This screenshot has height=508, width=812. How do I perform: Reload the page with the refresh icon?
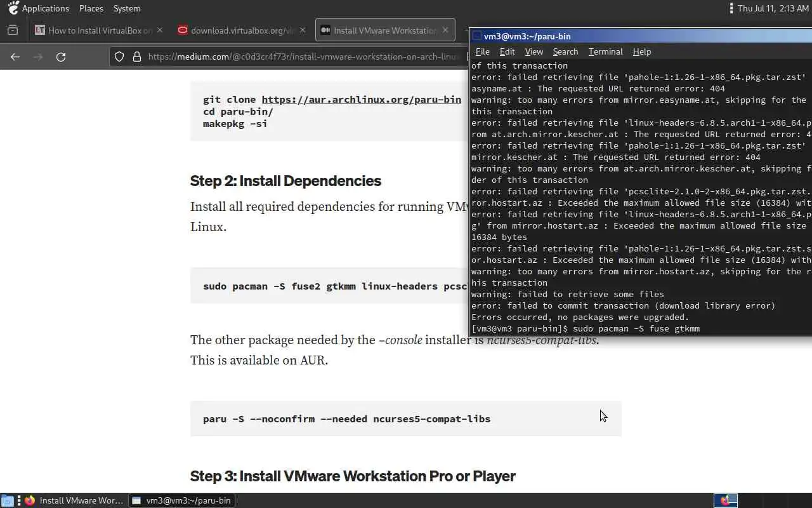pyautogui.click(x=61, y=57)
